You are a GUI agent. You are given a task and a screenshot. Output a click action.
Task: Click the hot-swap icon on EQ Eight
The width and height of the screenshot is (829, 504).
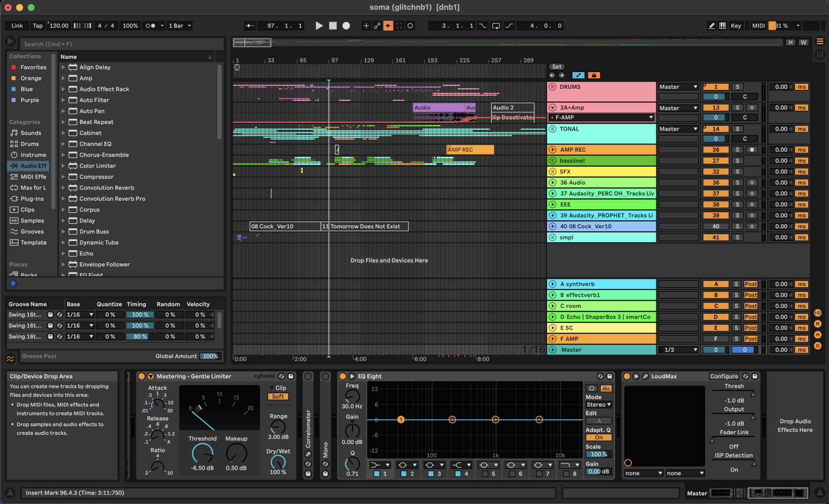[600, 376]
